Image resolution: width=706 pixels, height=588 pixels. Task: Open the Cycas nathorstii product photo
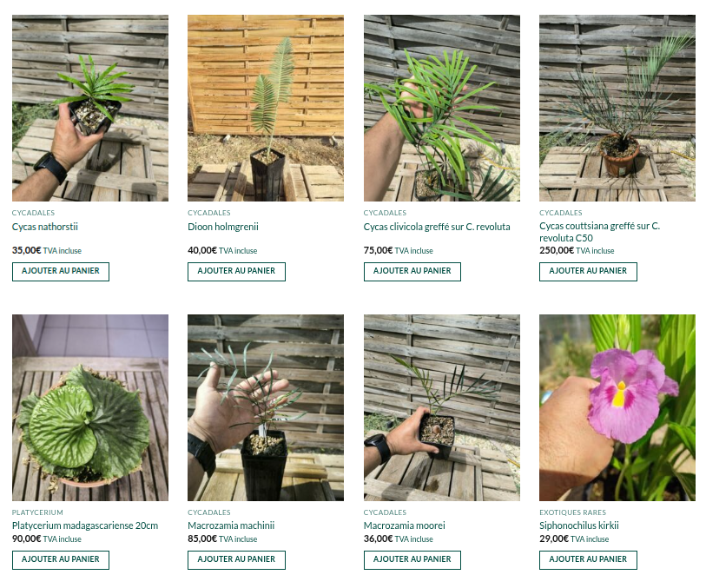tap(90, 108)
